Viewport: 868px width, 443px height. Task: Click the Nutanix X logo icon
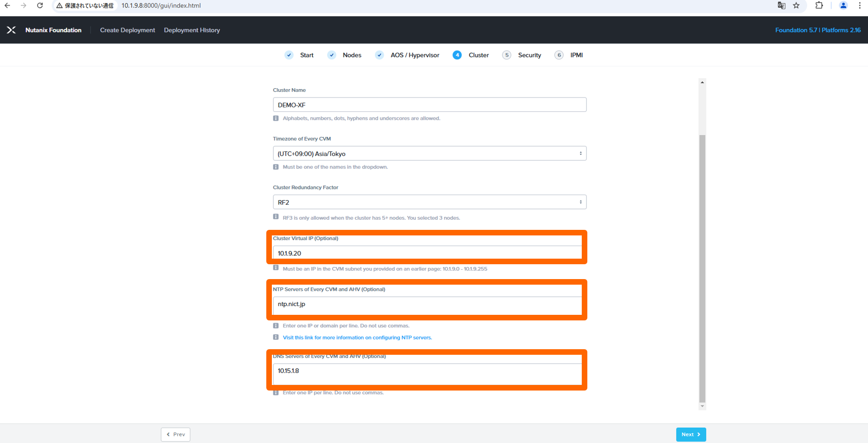coord(11,30)
